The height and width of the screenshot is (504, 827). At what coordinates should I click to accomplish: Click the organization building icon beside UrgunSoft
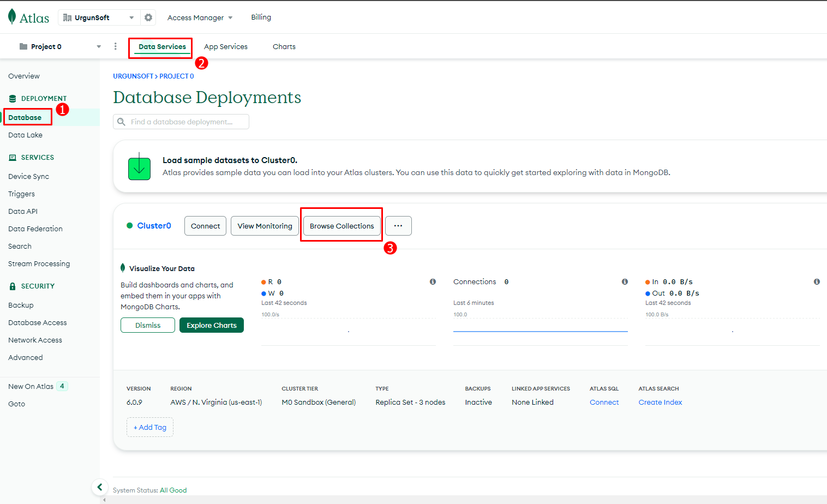pyautogui.click(x=67, y=17)
